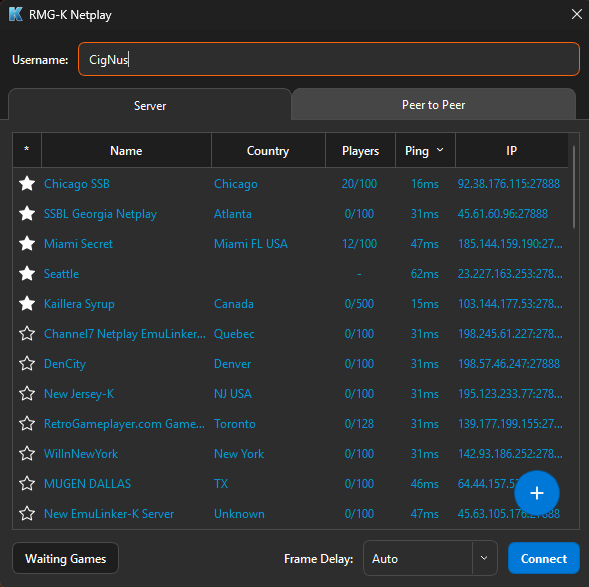Select the DenCity server name
Screen dimensions: 589x587
[65, 364]
